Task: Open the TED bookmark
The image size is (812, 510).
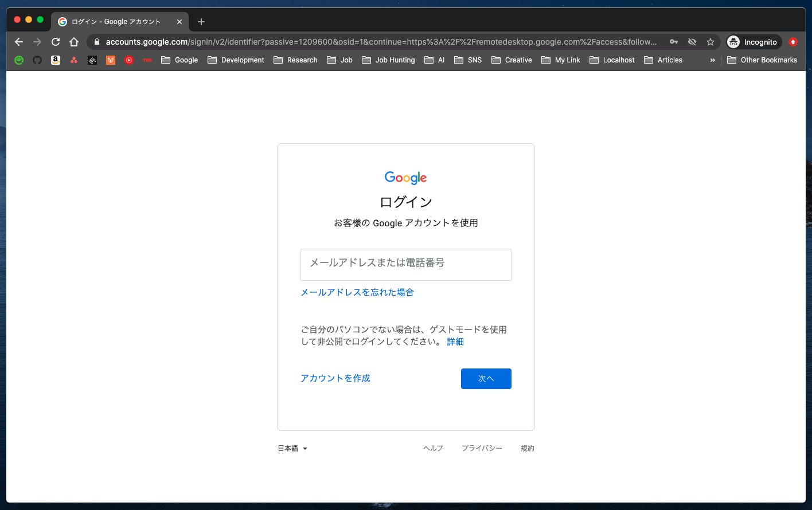Action: click(x=147, y=60)
